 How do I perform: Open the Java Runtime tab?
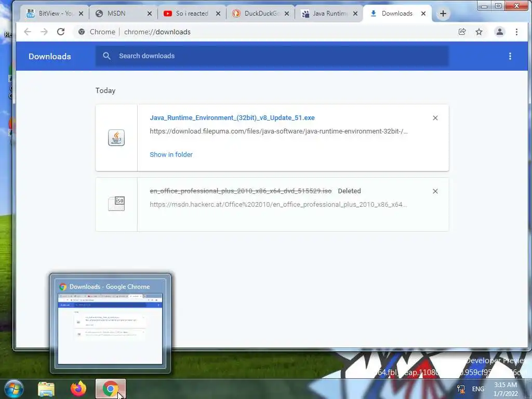[x=330, y=14]
